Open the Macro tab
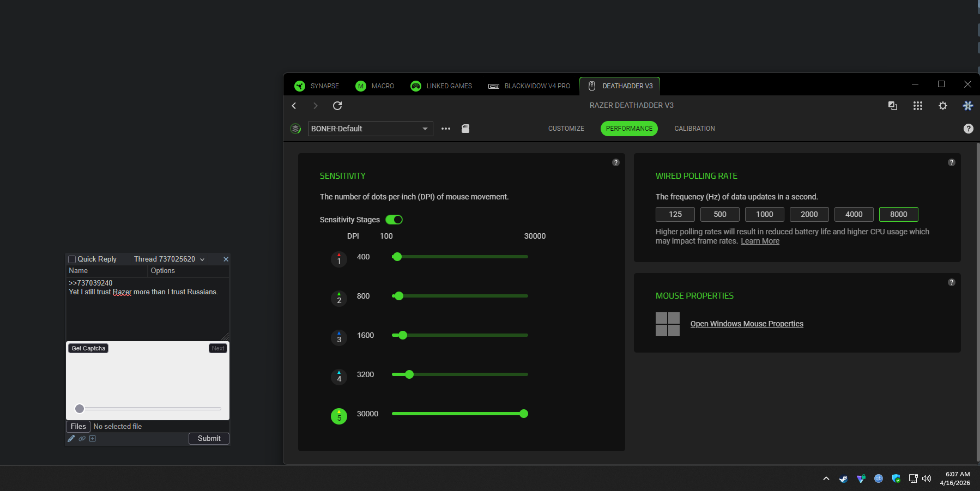Viewport: 980px width, 491px height. (x=375, y=86)
